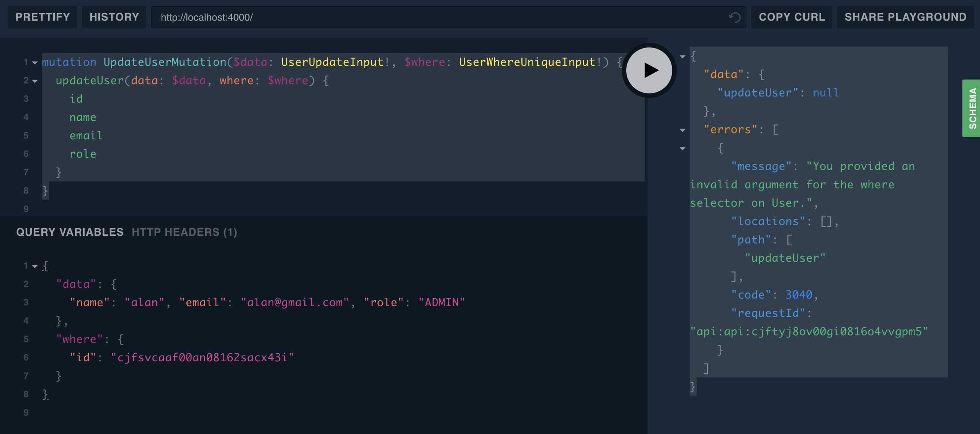Screen dimensions: 980x434
Task: Open the SCHEMA side panel
Action: (972, 108)
